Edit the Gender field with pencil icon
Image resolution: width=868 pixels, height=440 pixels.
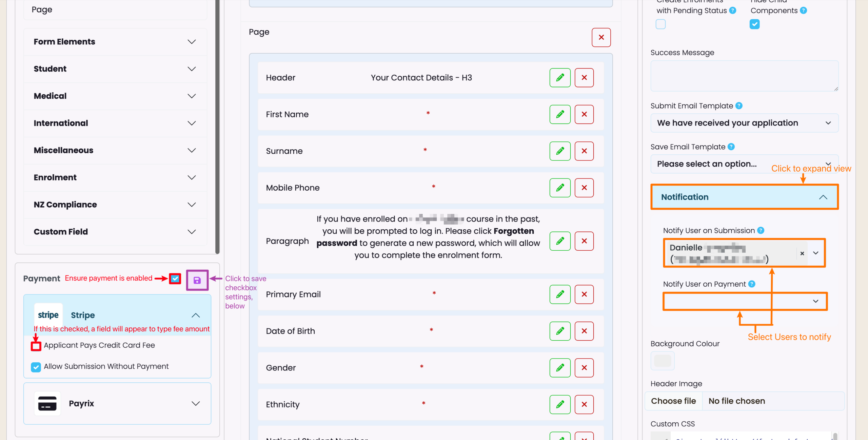tap(560, 368)
